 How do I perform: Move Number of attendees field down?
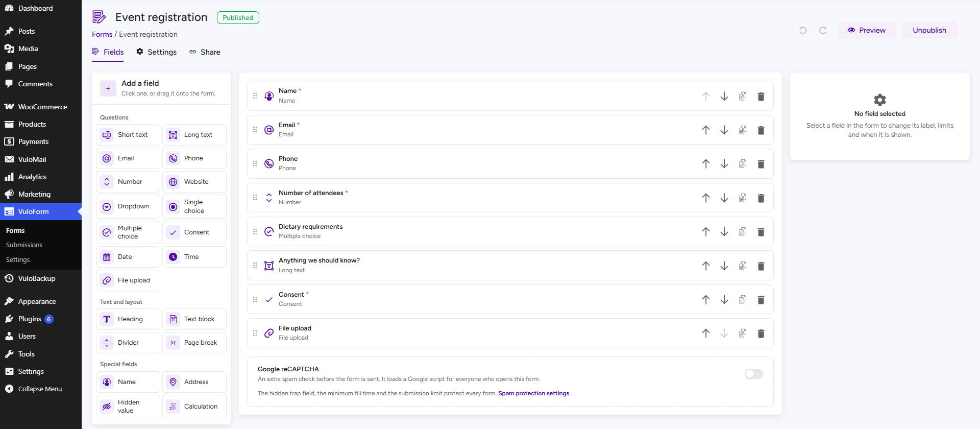pyautogui.click(x=724, y=198)
